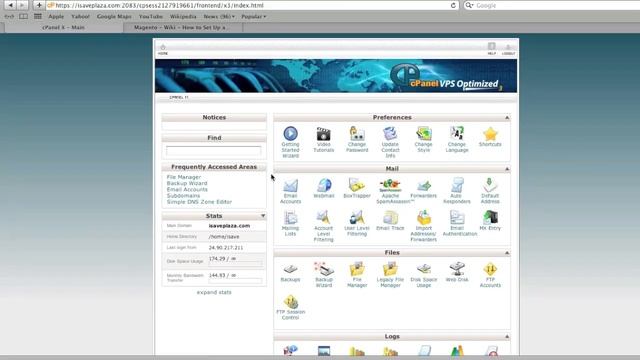Click the browser forward arrow
Image resolution: width=640 pixels, height=360 pixels.
click(22, 5)
